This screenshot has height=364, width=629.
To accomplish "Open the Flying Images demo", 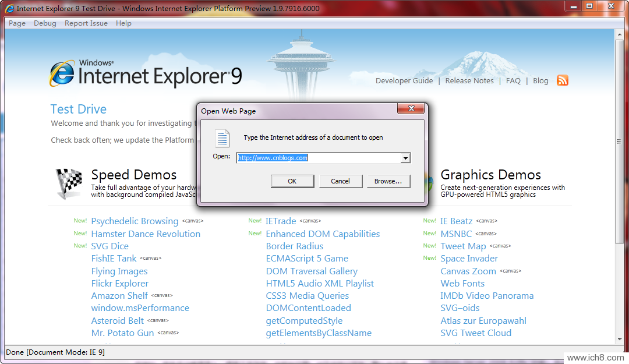I will tap(119, 271).
